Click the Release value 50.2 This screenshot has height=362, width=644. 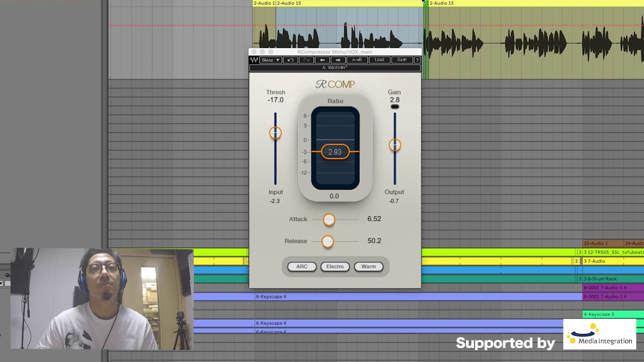[374, 241]
